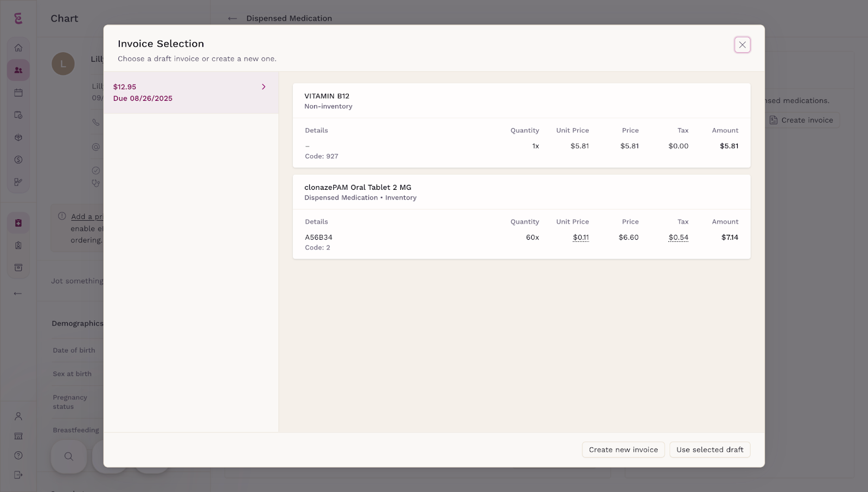This screenshot has height=492, width=868.
Task: Open the Calendar icon in the sidebar
Action: coord(18,93)
